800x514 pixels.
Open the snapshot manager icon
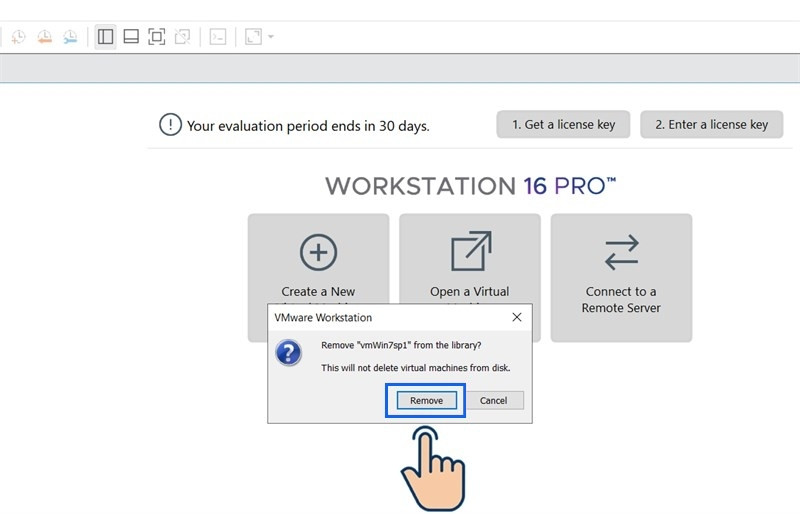(x=70, y=37)
